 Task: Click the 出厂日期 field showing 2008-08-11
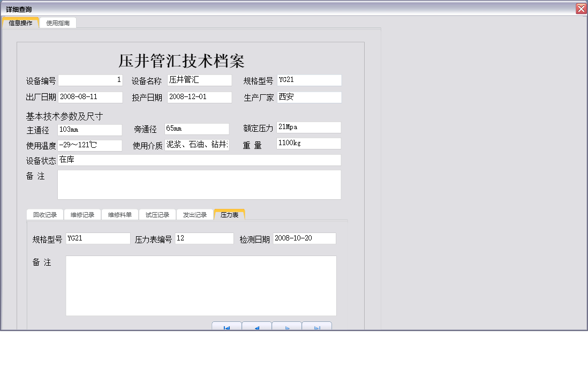coord(90,97)
